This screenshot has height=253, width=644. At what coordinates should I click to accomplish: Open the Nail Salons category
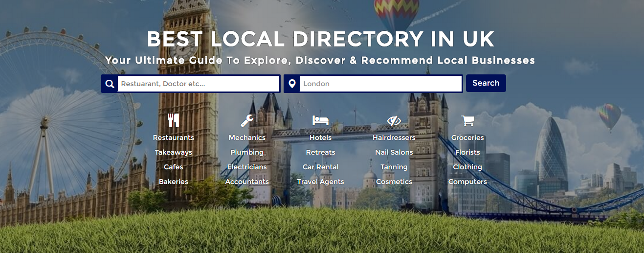tap(394, 152)
